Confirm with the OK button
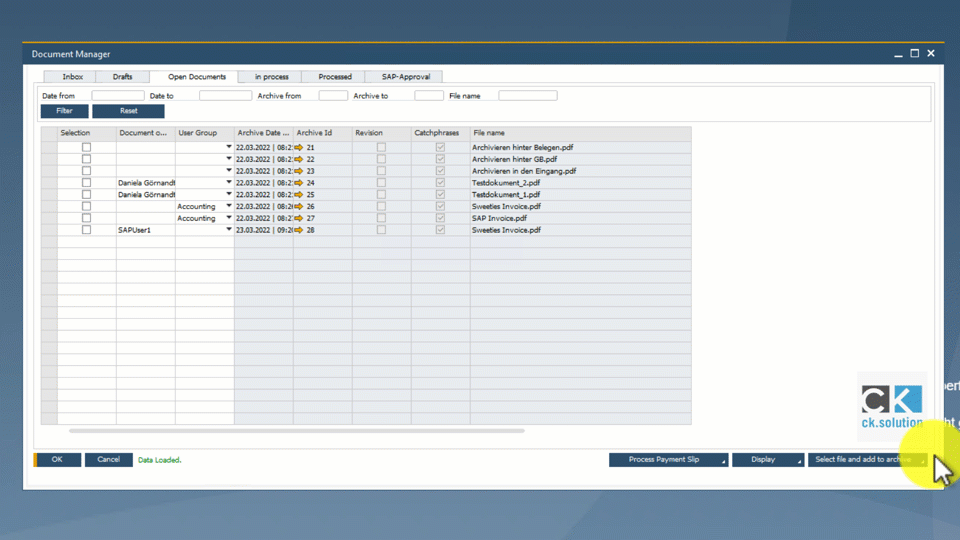The width and height of the screenshot is (960, 540). pos(57,460)
